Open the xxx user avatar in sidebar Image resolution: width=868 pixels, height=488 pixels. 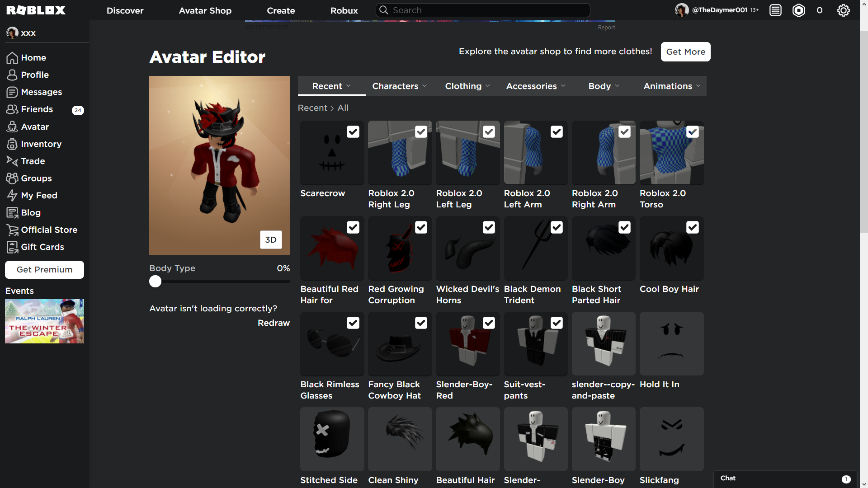(12, 33)
